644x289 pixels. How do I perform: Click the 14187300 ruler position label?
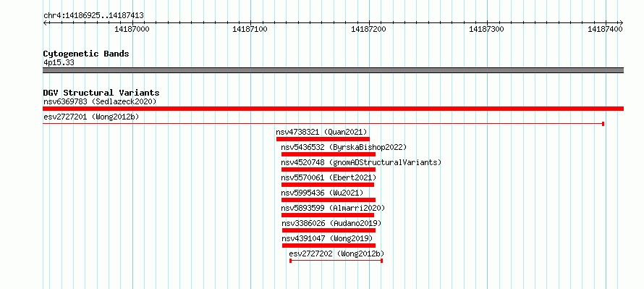click(487, 29)
